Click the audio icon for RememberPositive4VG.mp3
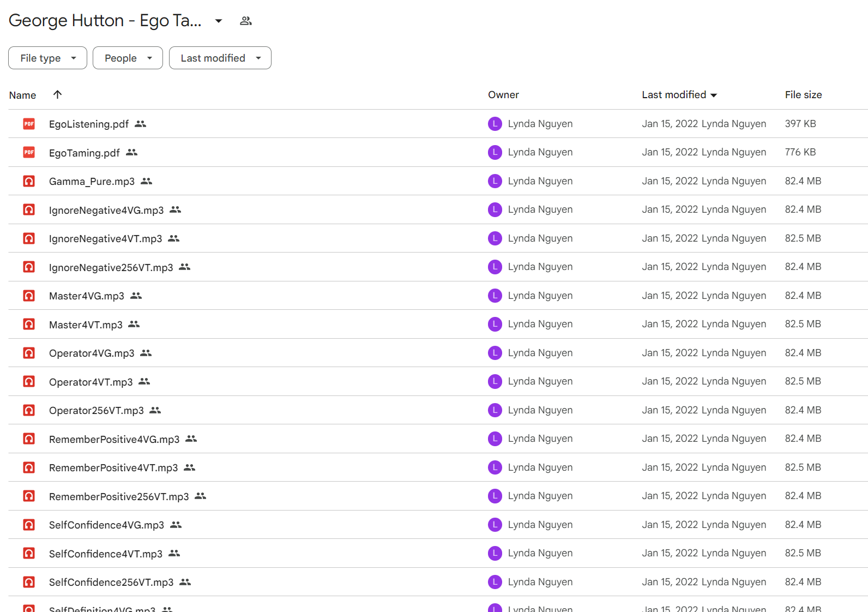 [29, 439]
